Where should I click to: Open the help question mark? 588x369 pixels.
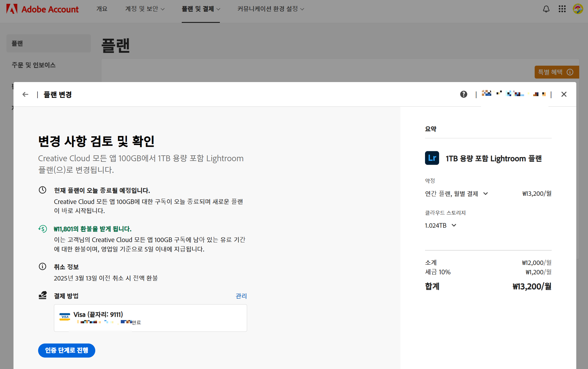tap(463, 94)
